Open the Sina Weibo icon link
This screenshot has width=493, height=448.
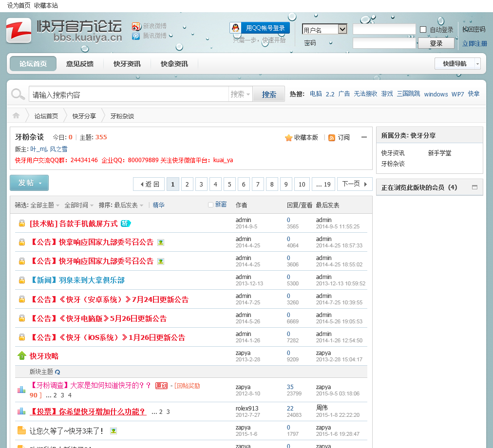(136, 26)
